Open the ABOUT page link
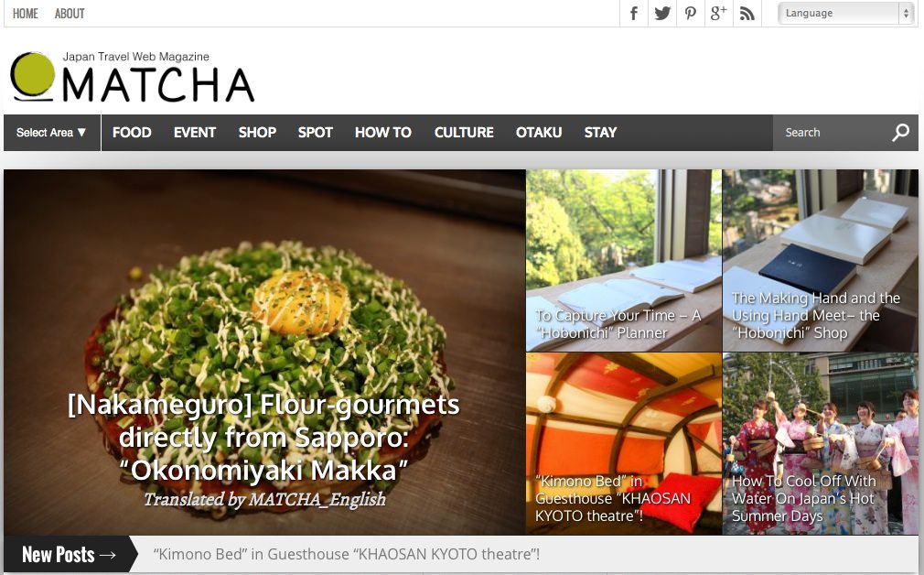The width and height of the screenshot is (924, 575). pos(70,14)
